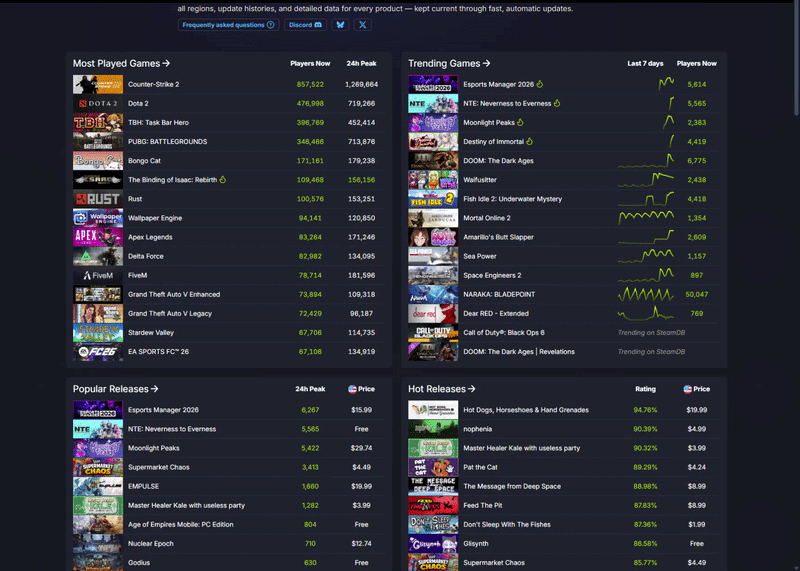
Task: Open Don't Sleep With The Fishes link
Action: pos(507,524)
